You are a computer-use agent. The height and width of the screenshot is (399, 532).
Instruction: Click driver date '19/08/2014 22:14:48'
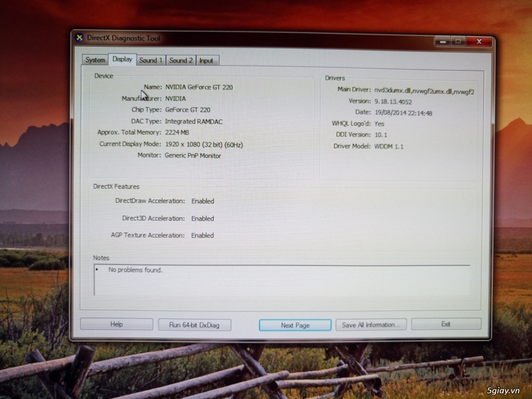(403, 113)
